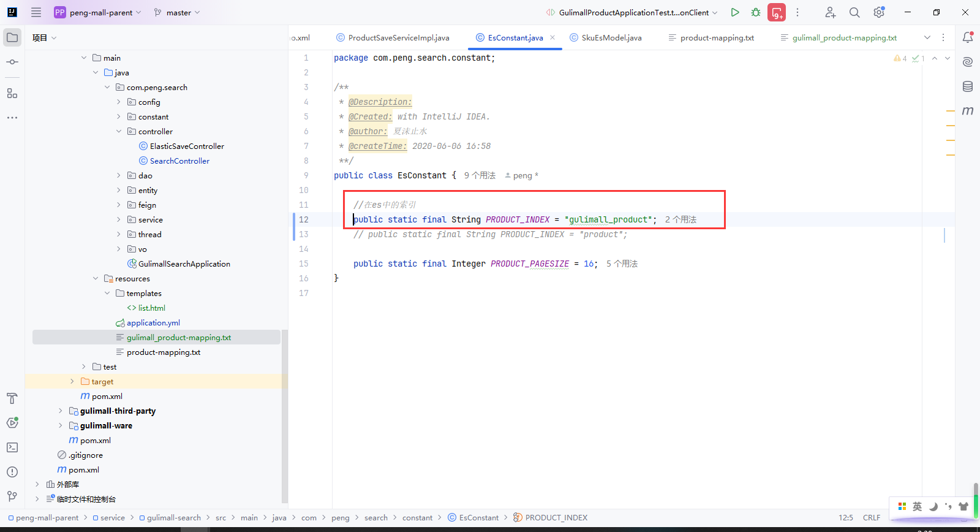Open the project view mode dropdown
980x532 pixels.
(x=45, y=37)
